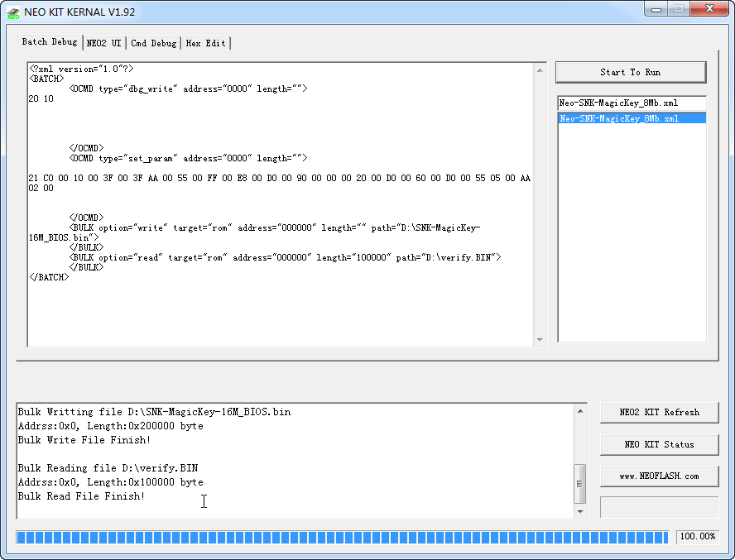Minimize the NEO KIT KERNAL window
Screen dimensions: 735x560
point(657,9)
